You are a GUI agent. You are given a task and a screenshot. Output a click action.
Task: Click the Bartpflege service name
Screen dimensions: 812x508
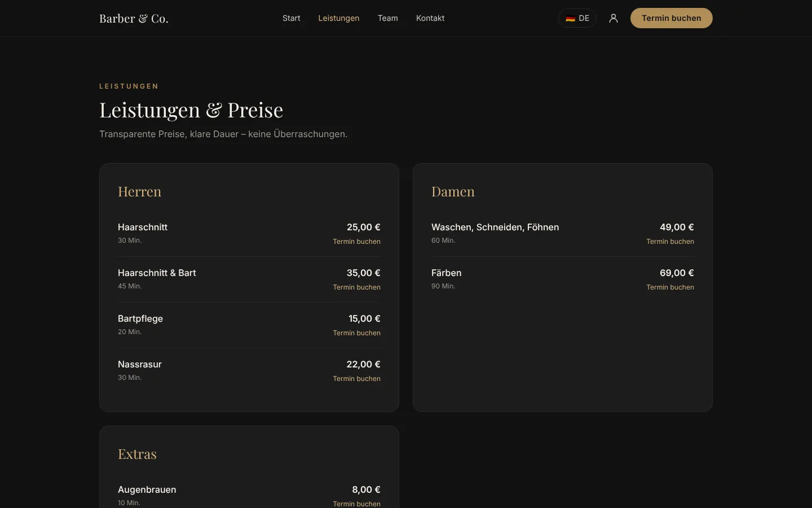[140, 318]
